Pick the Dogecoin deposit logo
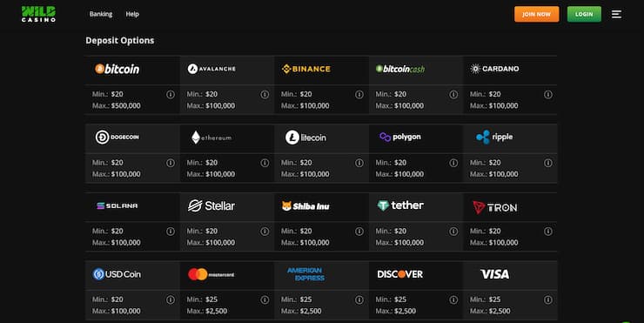The height and width of the screenshot is (323, 644). tap(117, 138)
